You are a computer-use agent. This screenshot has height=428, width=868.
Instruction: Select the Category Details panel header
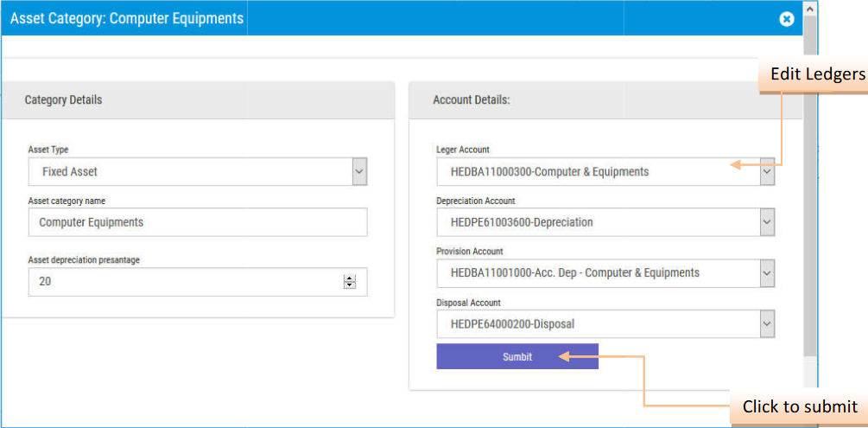click(63, 100)
